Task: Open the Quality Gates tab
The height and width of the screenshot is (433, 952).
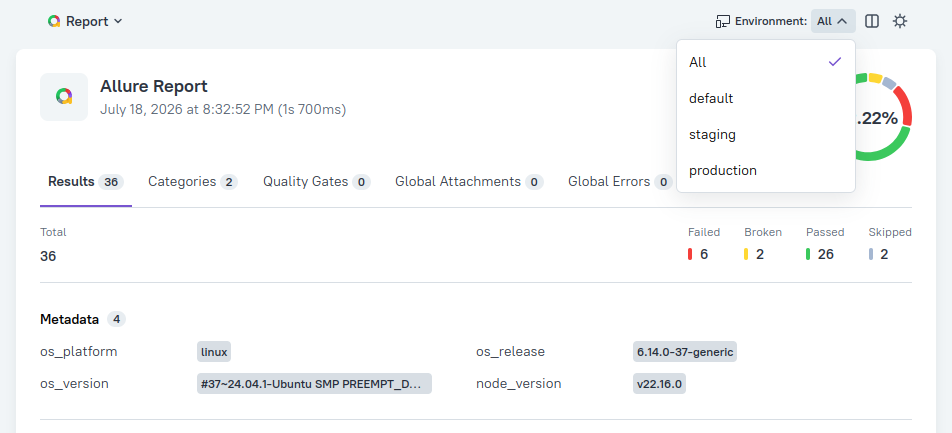Action: (x=316, y=182)
